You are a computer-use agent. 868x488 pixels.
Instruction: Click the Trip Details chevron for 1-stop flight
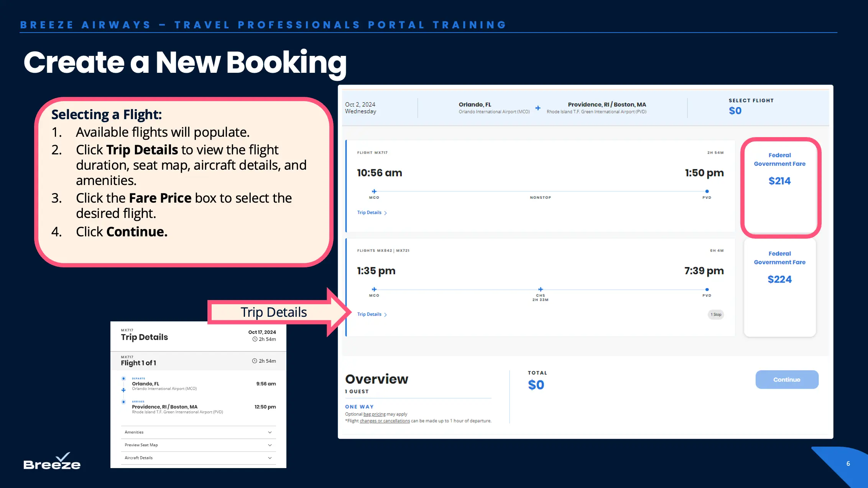point(386,314)
